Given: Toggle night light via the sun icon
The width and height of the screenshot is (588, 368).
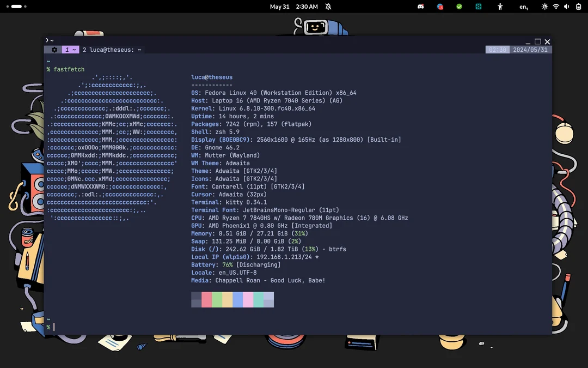Looking at the screenshot, I should point(544,7).
